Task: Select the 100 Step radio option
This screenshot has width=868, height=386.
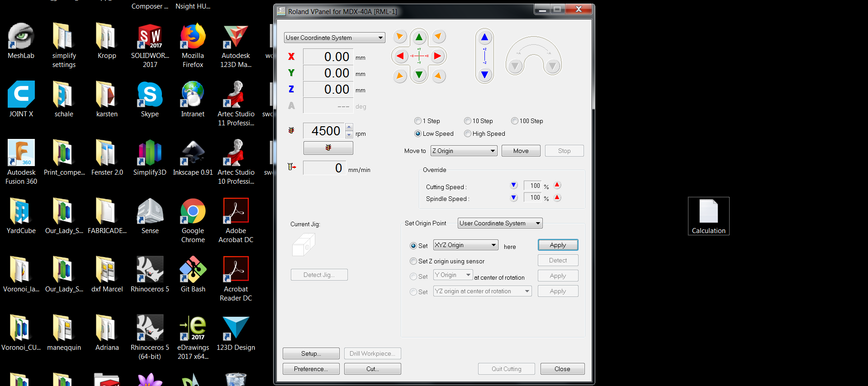Action: click(514, 121)
